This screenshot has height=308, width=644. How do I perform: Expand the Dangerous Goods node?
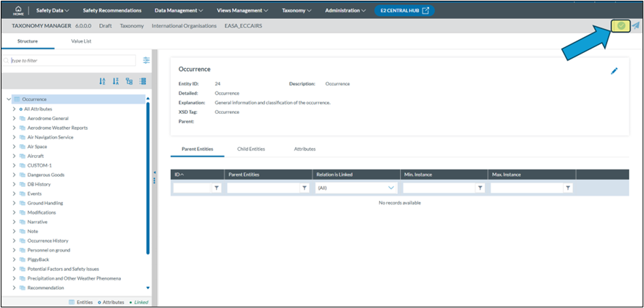pyautogui.click(x=14, y=175)
